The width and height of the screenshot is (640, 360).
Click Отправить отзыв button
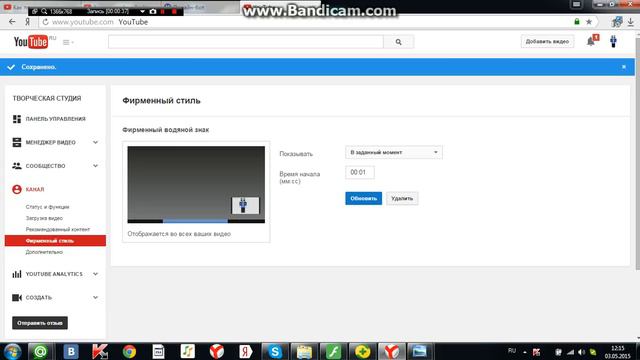40,323
